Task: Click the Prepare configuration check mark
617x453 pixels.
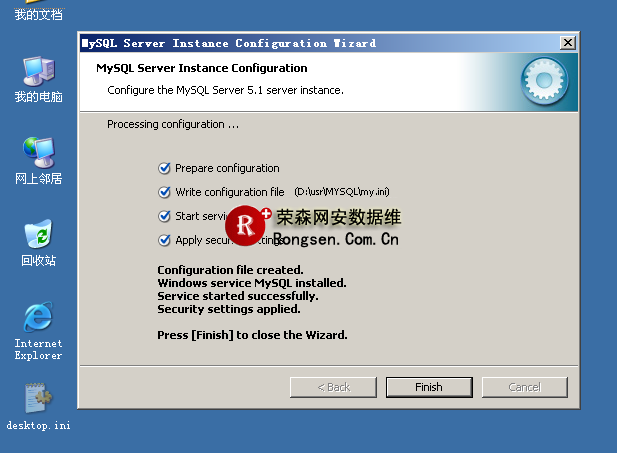Action: click(165, 168)
